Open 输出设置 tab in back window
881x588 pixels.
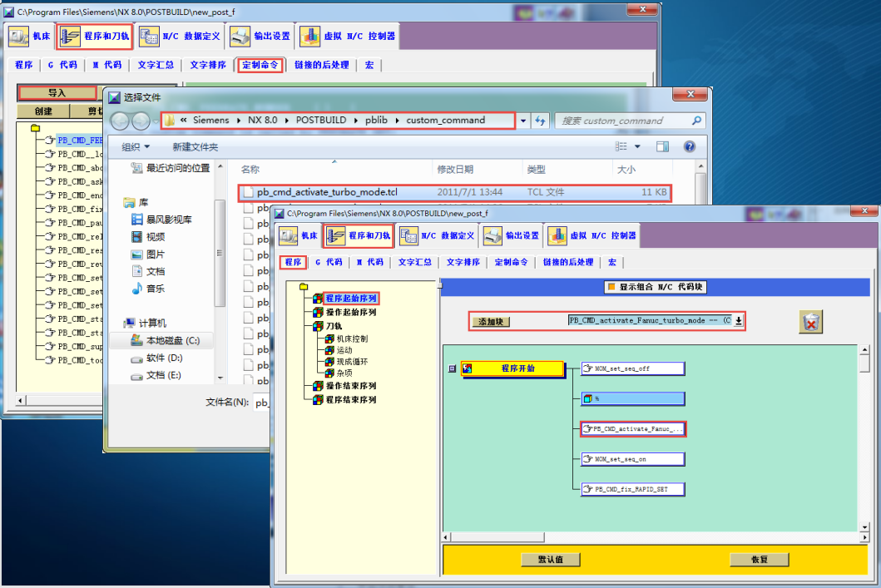pos(260,37)
